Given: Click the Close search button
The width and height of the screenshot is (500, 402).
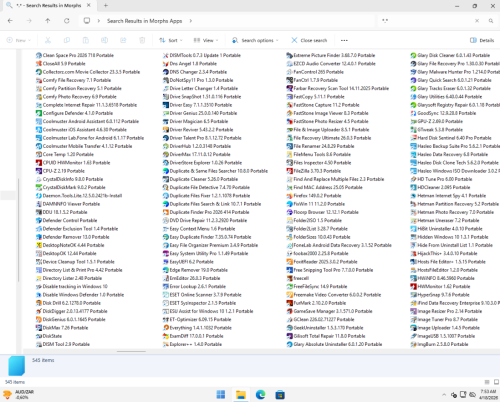Looking at the screenshot, I should pos(309,40).
